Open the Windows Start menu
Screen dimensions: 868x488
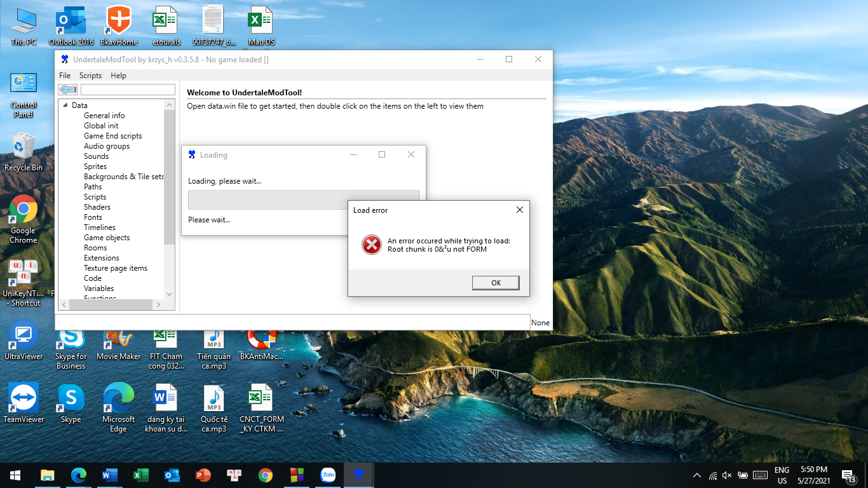[15, 475]
